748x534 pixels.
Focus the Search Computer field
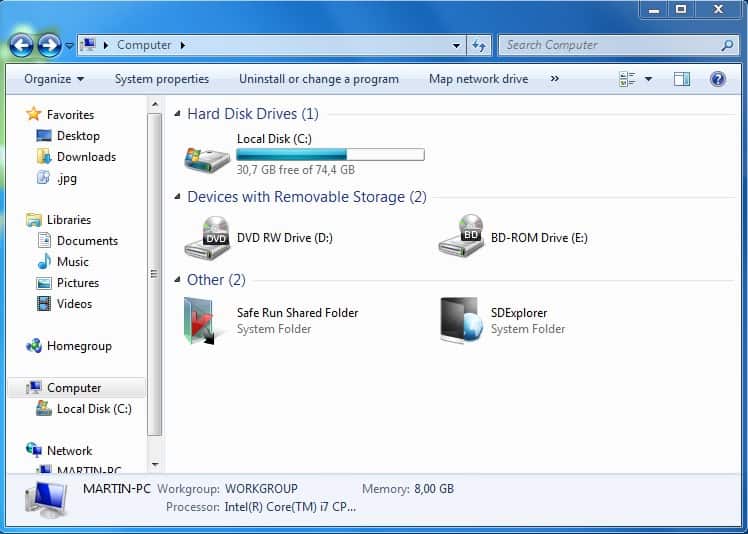[x=618, y=45]
